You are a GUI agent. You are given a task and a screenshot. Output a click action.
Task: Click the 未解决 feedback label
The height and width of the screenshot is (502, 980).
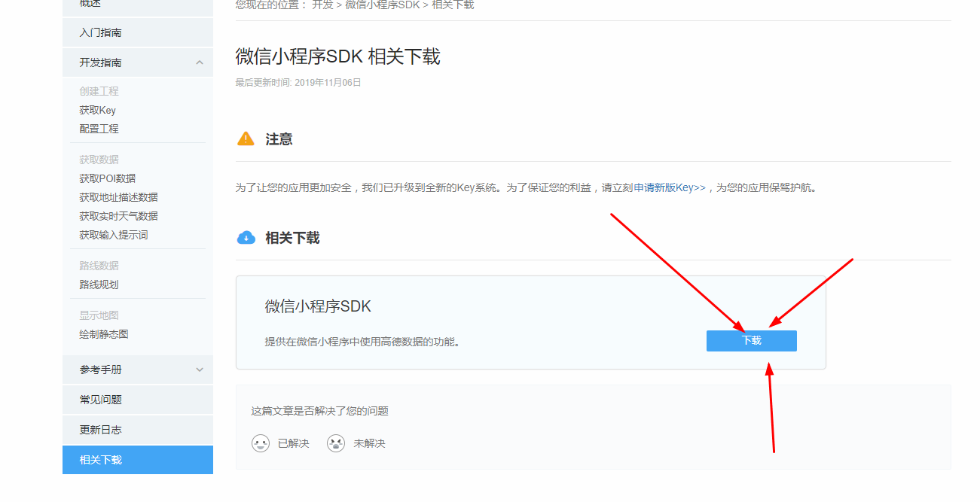369,443
